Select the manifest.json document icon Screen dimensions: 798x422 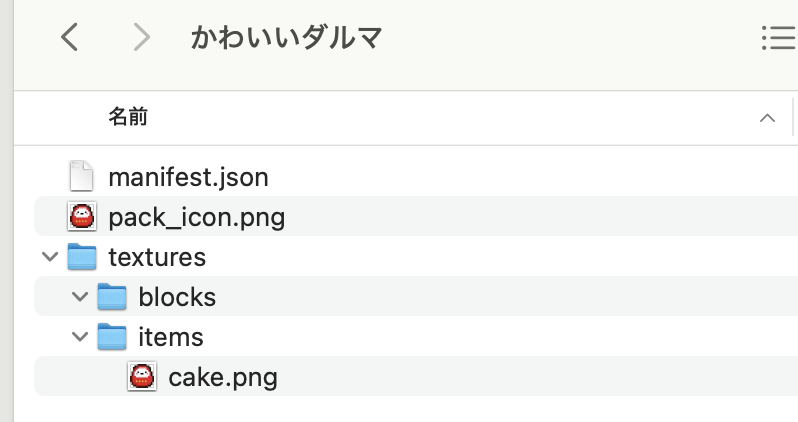(81, 176)
